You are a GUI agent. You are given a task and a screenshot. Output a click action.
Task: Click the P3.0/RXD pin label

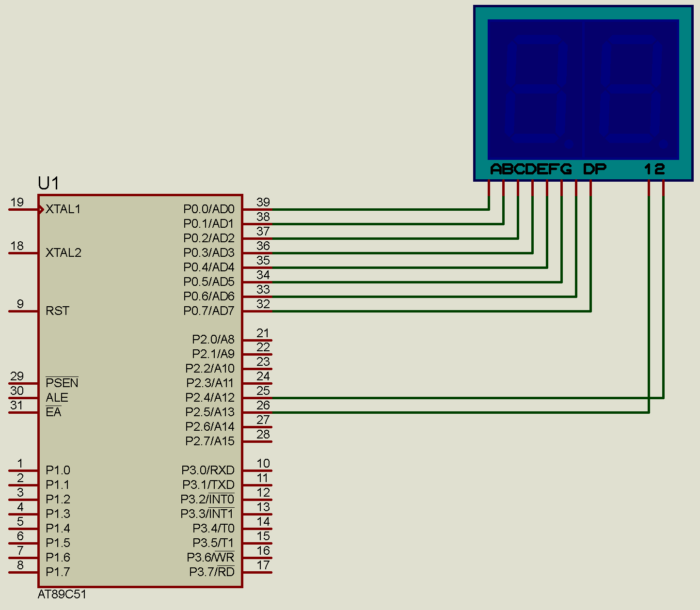pos(208,470)
